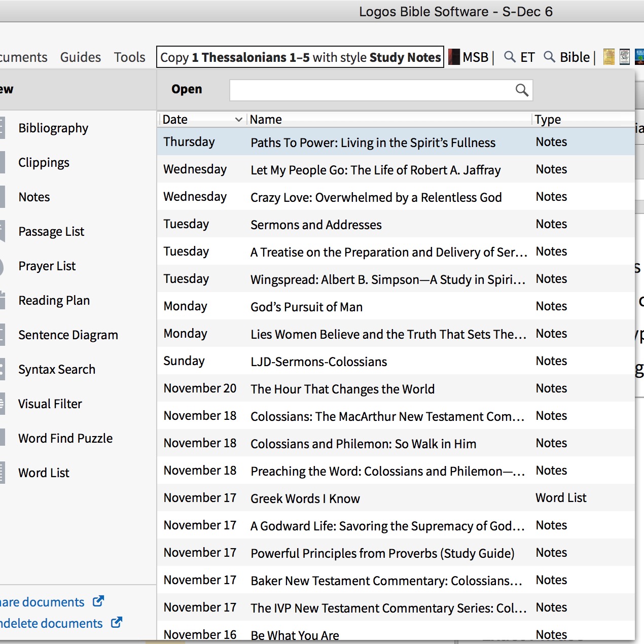Create a new Clippings document
Image resolution: width=644 pixels, height=644 pixels.
coord(44,163)
